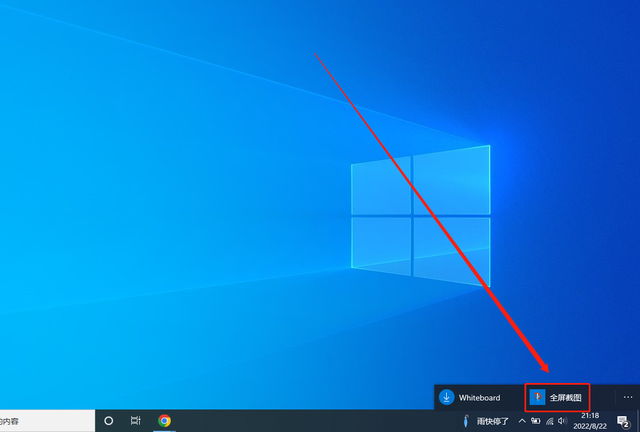Screen dimensions: 640x432
Task: Expand hidden system tray icons
Action: pos(522,421)
